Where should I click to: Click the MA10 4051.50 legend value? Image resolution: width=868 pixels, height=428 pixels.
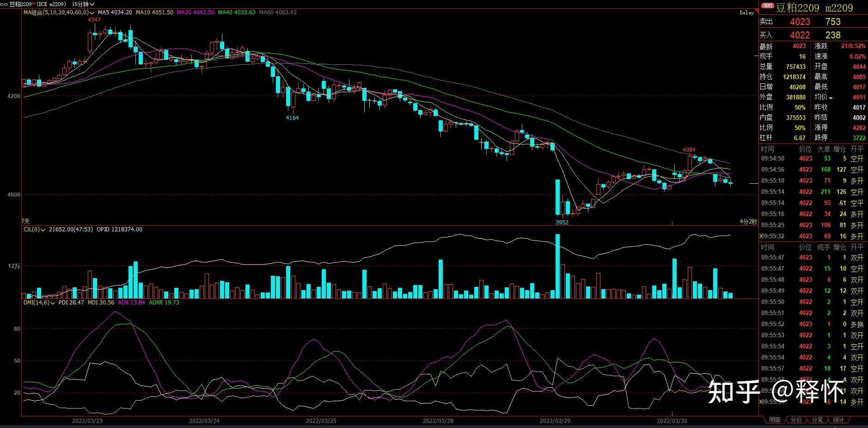(154, 12)
